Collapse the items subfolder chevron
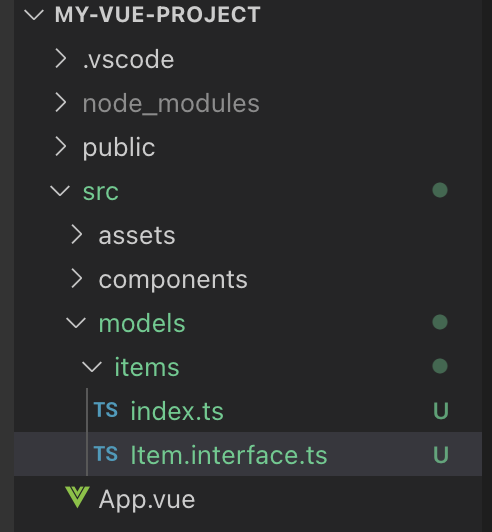Viewport: 492px width, 532px height. coord(92,367)
